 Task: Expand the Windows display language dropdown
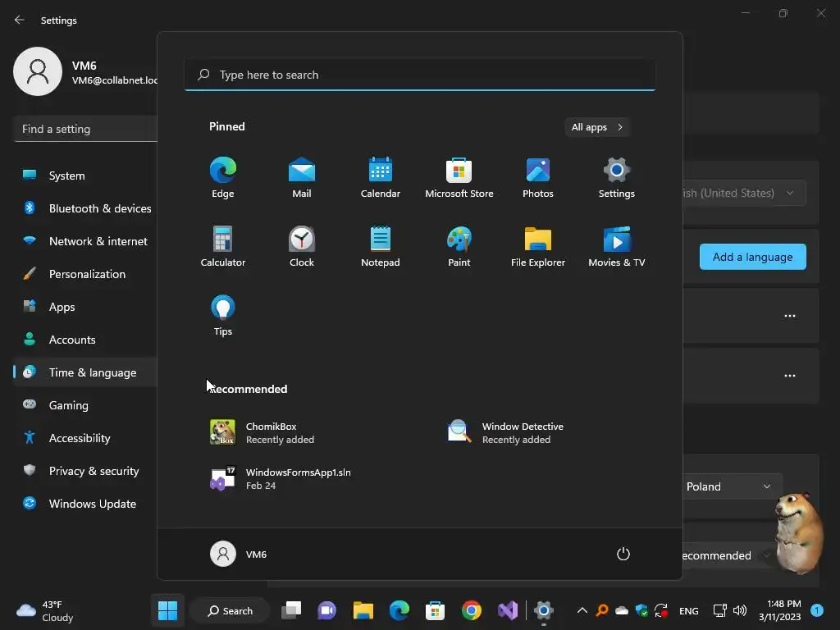tap(745, 193)
